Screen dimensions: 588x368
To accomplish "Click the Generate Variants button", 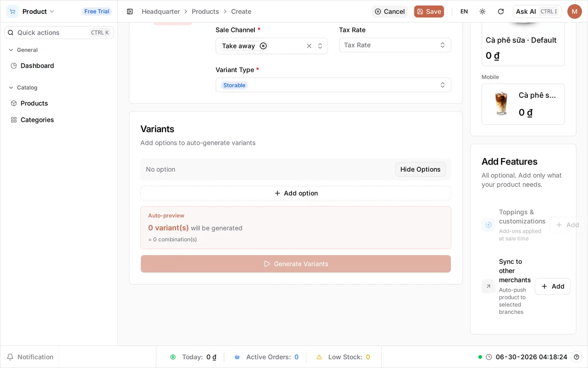I will pyautogui.click(x=295, y=264).
